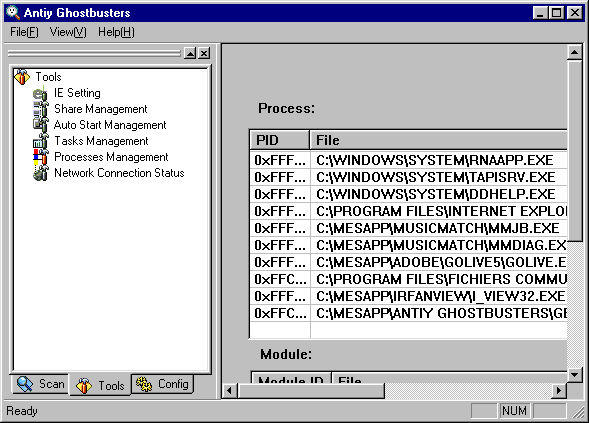Click the File column header in Process table
Image resolution: width=589 pixels, height=423 pixels.
[x=438, y=140]
